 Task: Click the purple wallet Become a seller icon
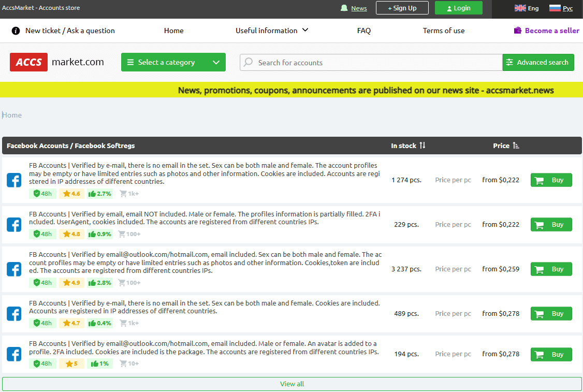(518, 31)
